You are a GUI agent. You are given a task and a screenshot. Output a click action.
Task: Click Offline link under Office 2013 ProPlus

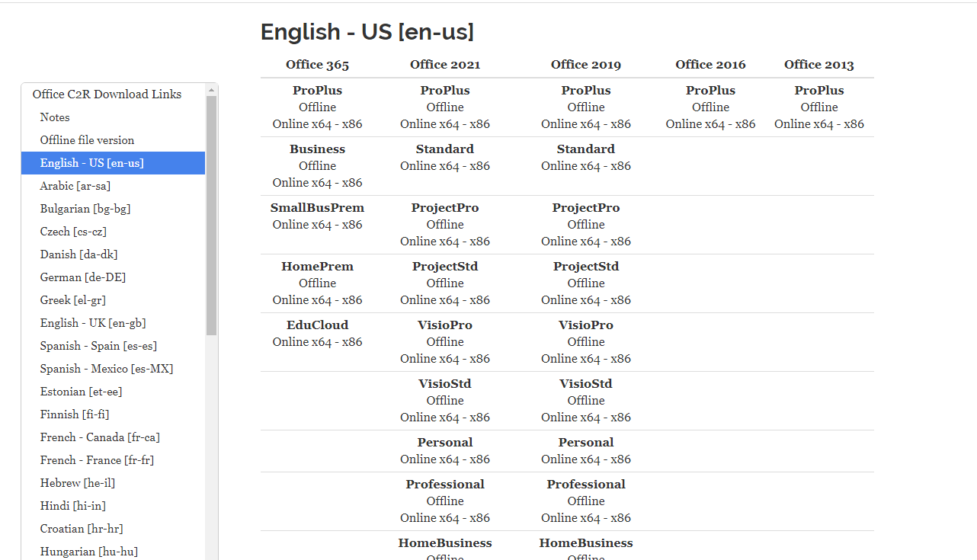coord(818,107)
